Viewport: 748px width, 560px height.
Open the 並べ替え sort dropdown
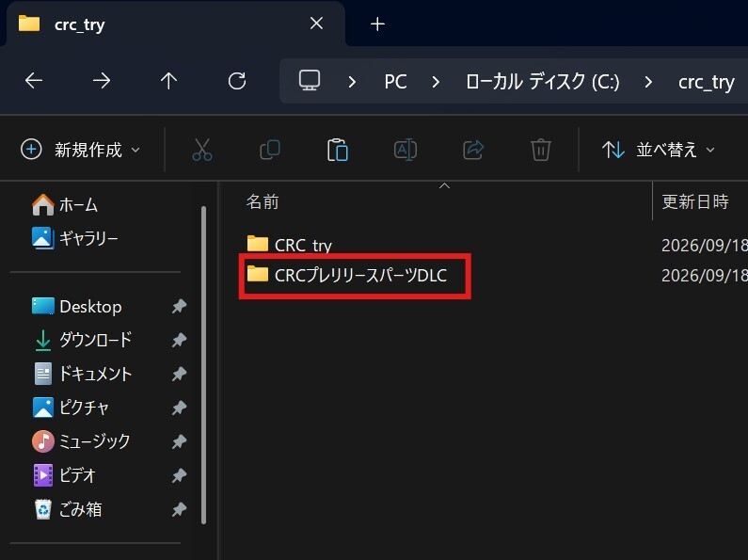[659, 150]
